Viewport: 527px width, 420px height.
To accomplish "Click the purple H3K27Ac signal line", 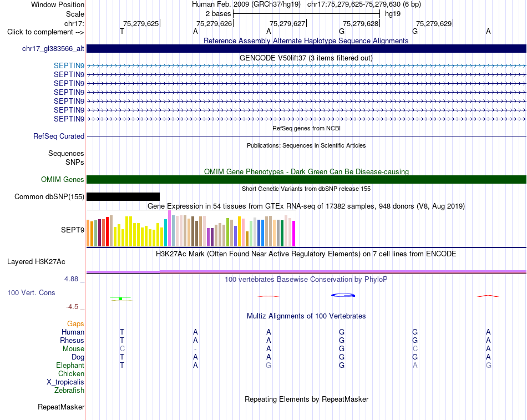I will click(x=306, y=271).
